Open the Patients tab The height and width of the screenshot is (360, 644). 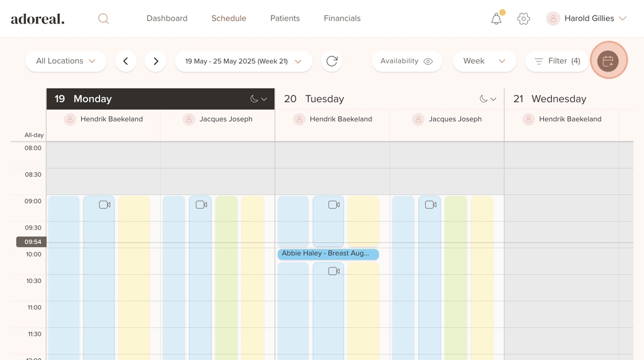pyautogui.click(x=285, y=18)
